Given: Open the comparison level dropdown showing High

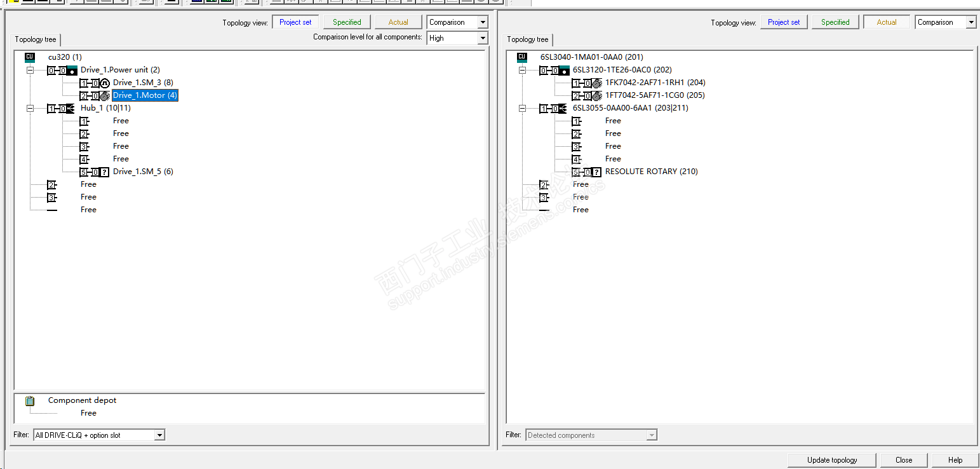Looking at the screenshot, I should pos(457,38).
